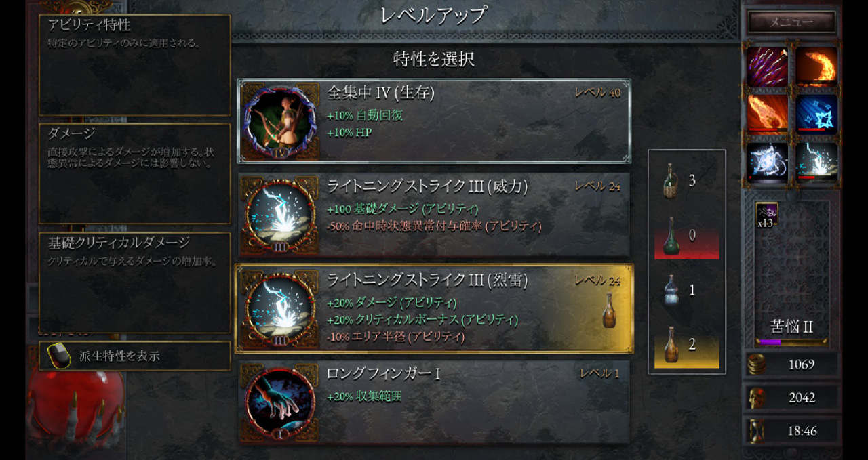Use the blue potion with count 1
The width and height of the screenshot is (868, 460).
coord(686,290)
